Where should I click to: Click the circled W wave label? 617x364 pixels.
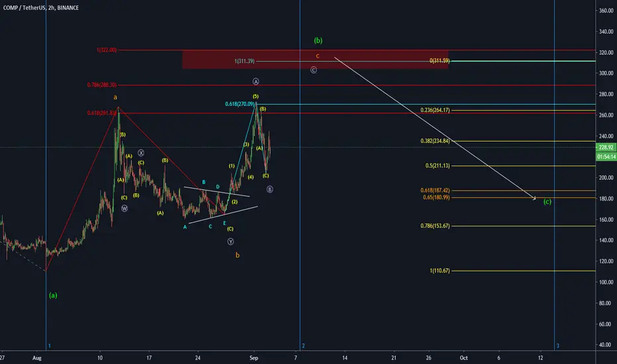(124, 208)
